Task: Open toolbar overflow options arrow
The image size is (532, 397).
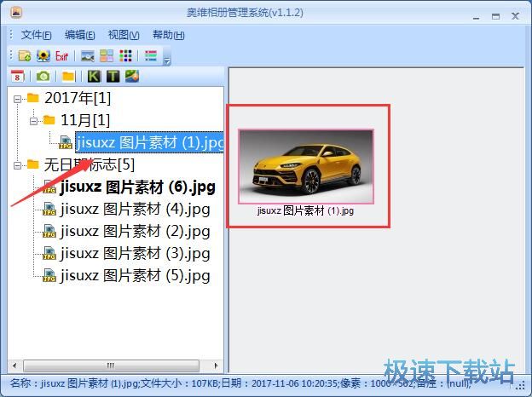Action: click(167, 60)
